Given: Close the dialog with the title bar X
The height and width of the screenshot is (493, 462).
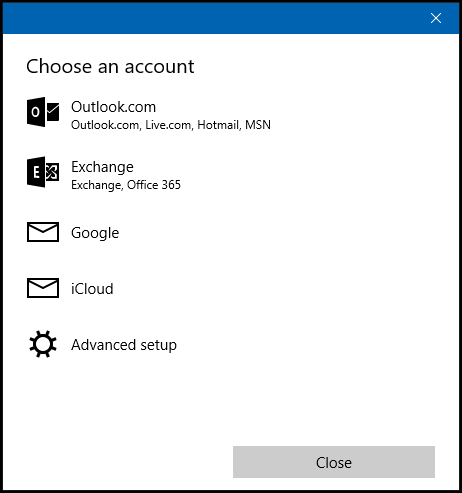Looking at the screenshot, I should coord(436,18).
